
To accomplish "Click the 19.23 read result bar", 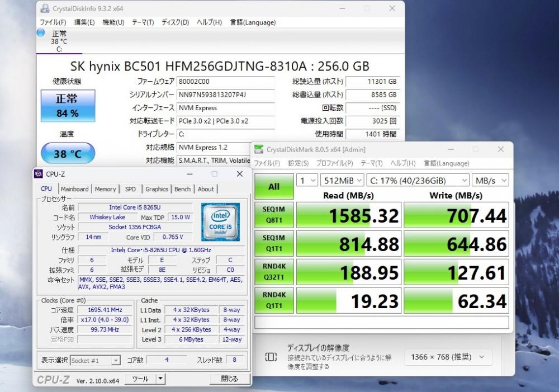I will coord(349,301).
